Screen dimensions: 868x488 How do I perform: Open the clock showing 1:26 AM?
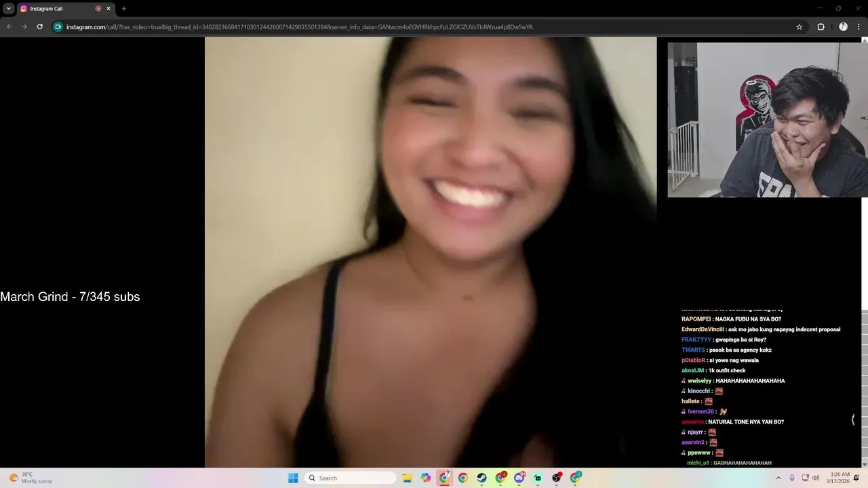(838, 478)
